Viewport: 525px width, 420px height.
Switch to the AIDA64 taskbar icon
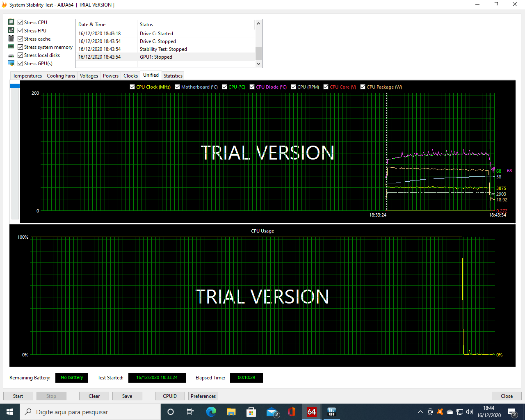coord(312,412)
